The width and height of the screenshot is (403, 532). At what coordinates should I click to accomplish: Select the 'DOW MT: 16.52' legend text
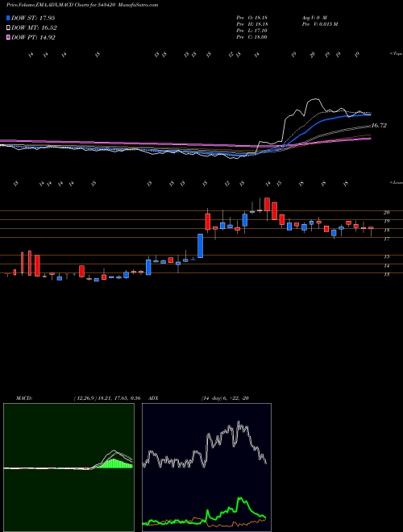pos(34,28)
